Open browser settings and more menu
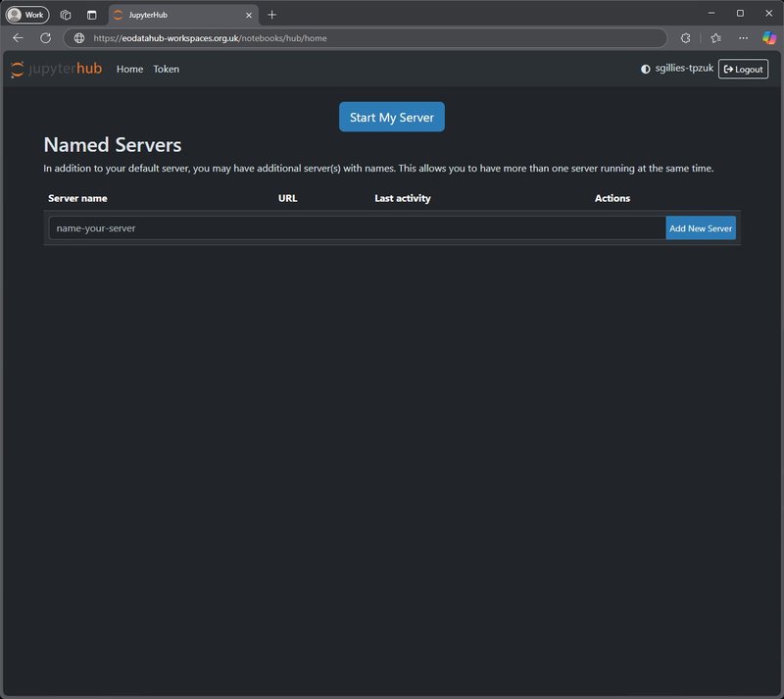Screen dimensions: 784x699 coord(743,37)
